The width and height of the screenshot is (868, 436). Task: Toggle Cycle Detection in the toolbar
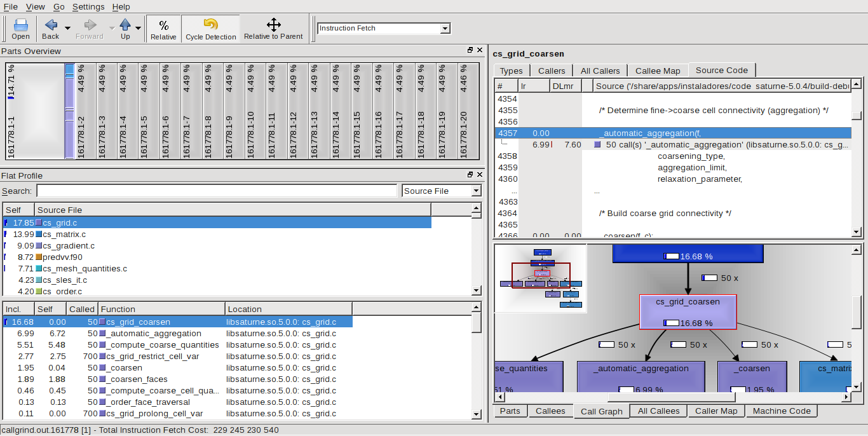[210, 29]
